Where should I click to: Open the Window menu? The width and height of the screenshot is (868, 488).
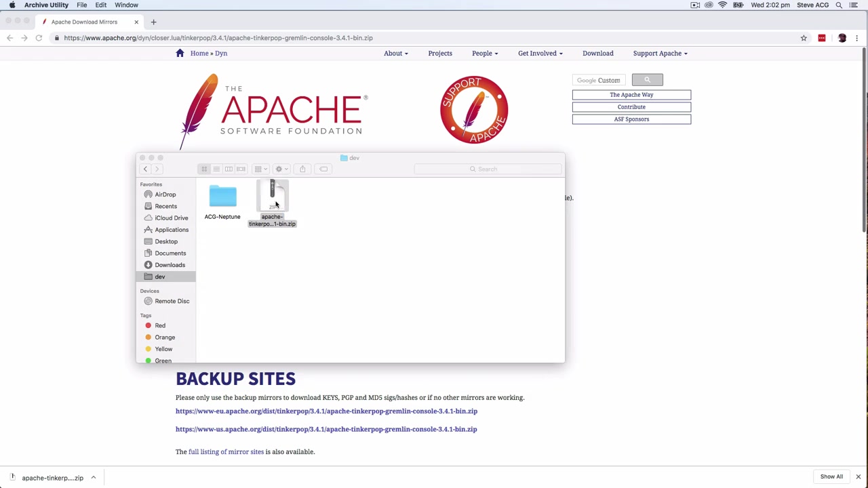coord(126,5)
